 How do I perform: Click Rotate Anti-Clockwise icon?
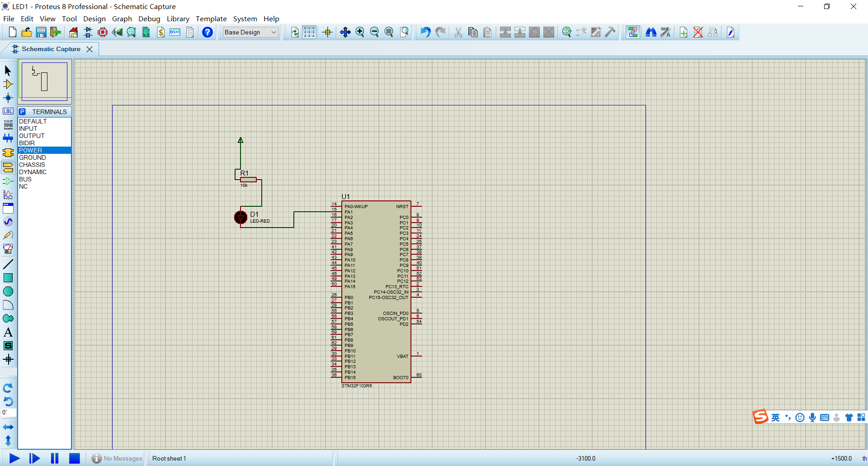coord(8,401)
